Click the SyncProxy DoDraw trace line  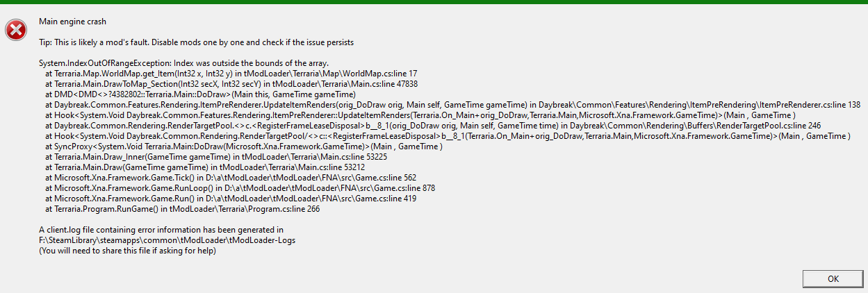coord(244,146)
